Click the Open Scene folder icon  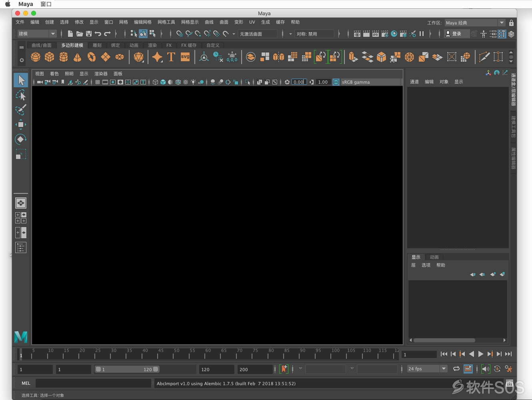(80, 34)
